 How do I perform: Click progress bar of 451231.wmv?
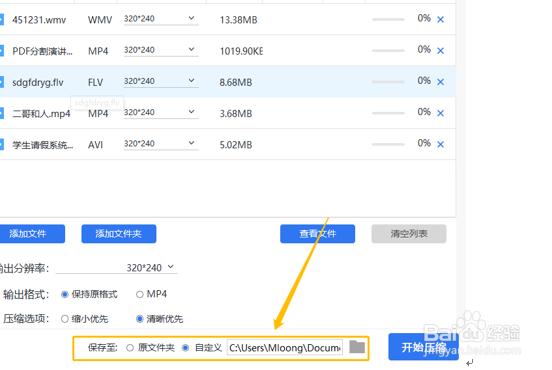pos(388,19)
